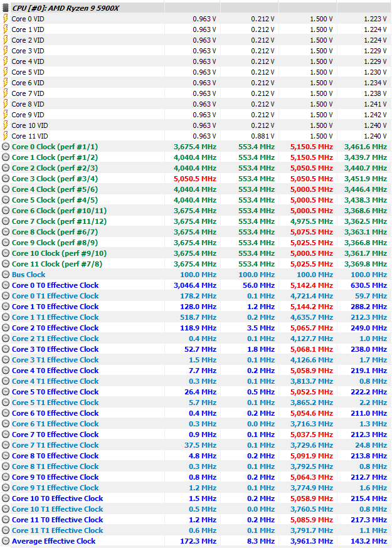
Task: Select the Core 1 VID row label
Action: click(28, 29)
